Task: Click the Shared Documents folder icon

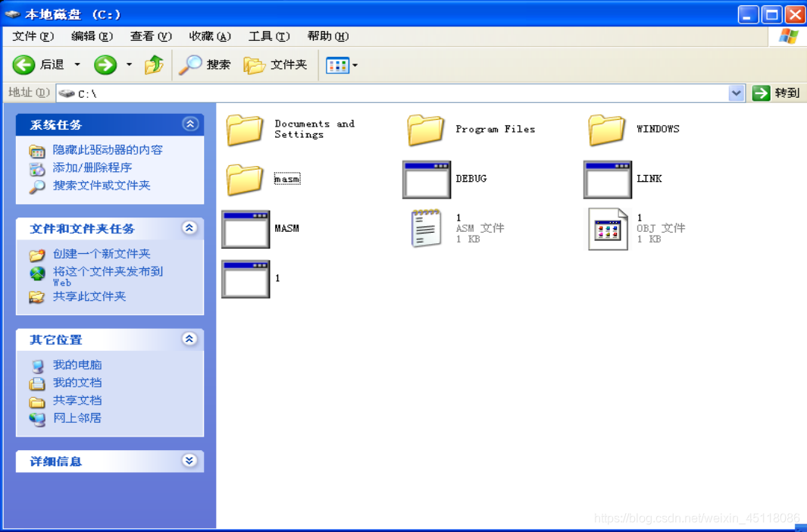Action: (x=37, y=402)
